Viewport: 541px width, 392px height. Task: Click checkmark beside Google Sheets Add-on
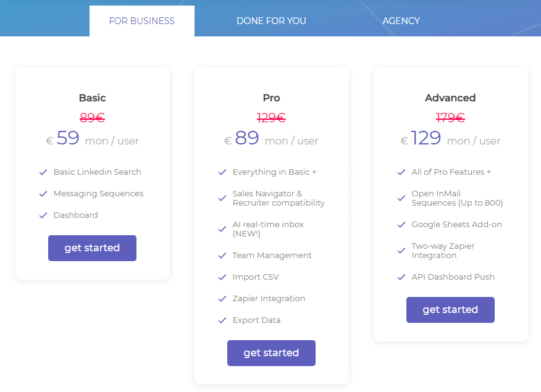[x=401, y=225]
